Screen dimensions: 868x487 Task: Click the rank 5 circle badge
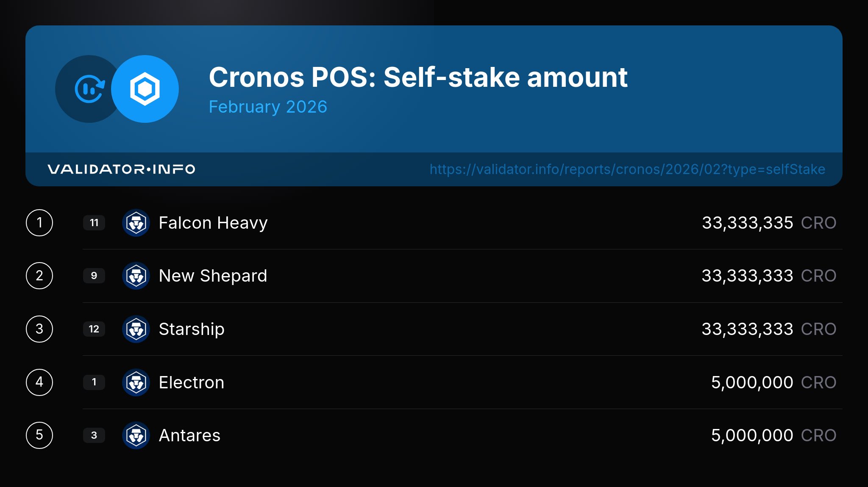(39, 435)
